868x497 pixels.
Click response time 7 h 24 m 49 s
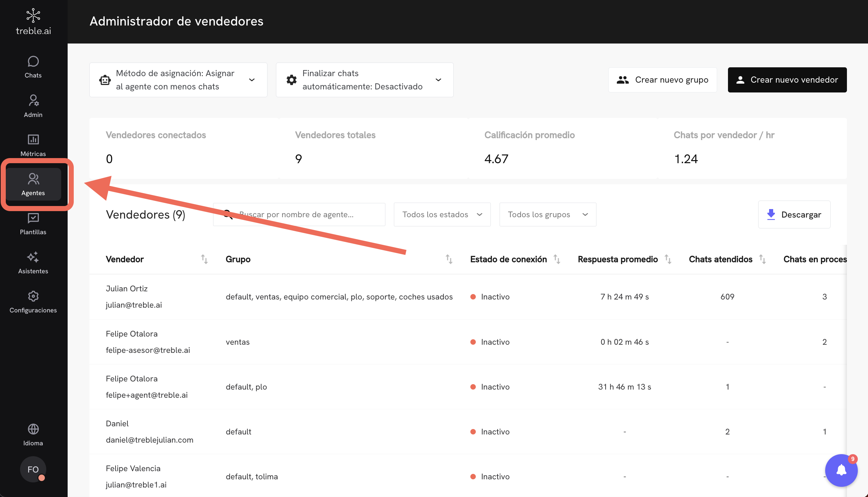[624, 297]
